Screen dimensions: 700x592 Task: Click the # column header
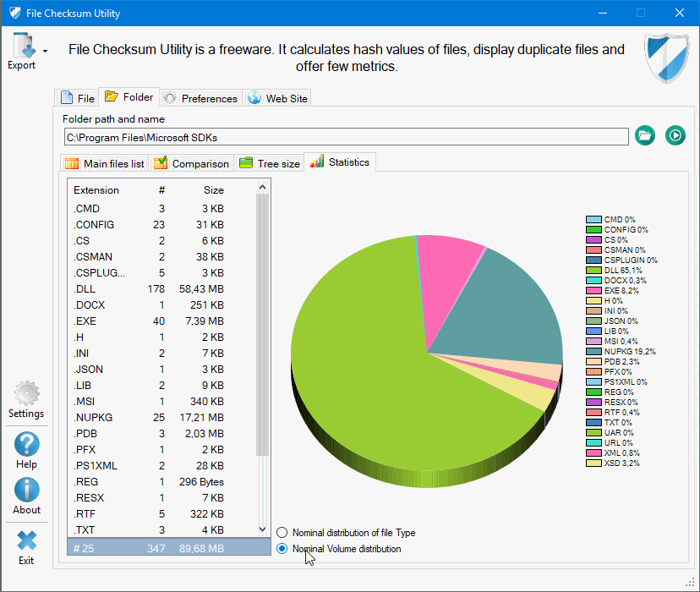161,190
